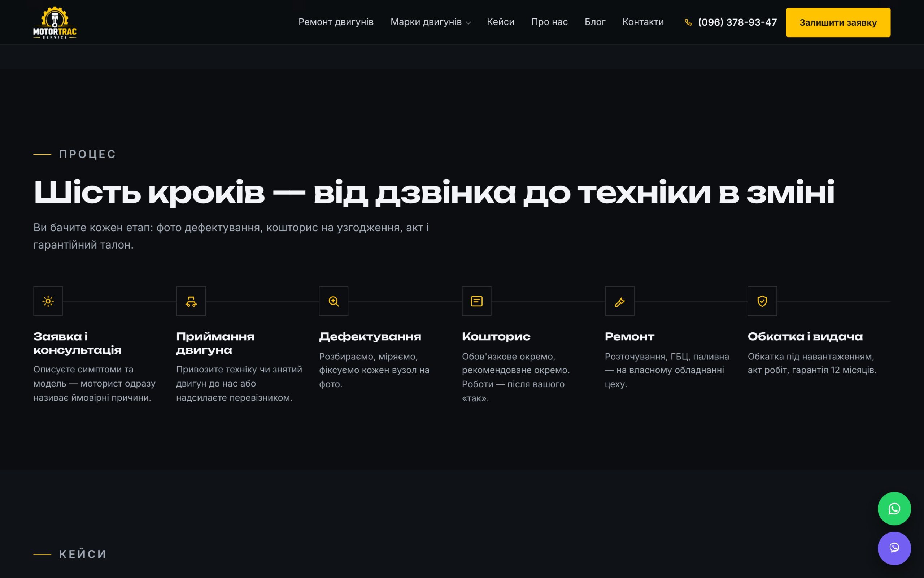Click the Залишити заявку button
Viewport: 924px width, 578px height.
838,22
